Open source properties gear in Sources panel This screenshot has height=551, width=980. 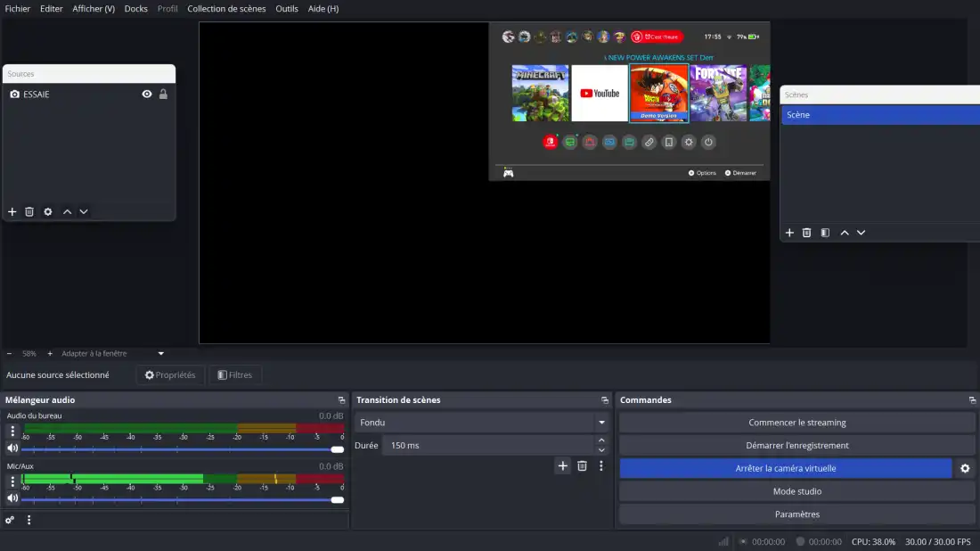[x=48, y=212]
